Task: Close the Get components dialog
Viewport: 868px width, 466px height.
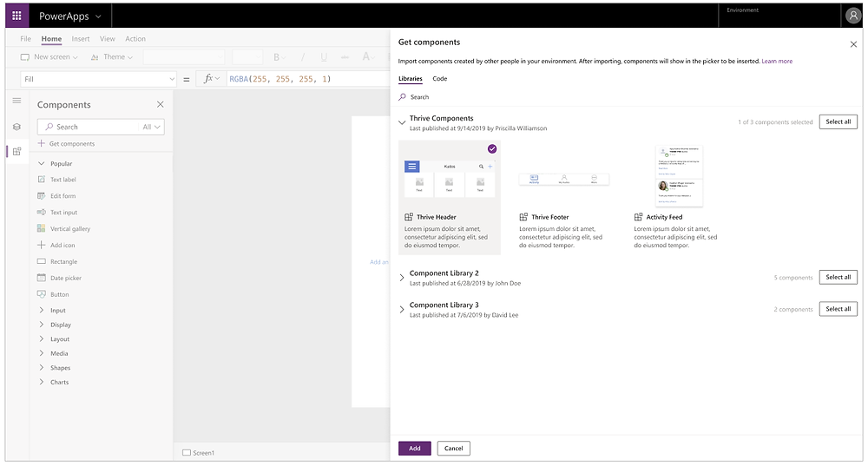Action: coord(853,44)
